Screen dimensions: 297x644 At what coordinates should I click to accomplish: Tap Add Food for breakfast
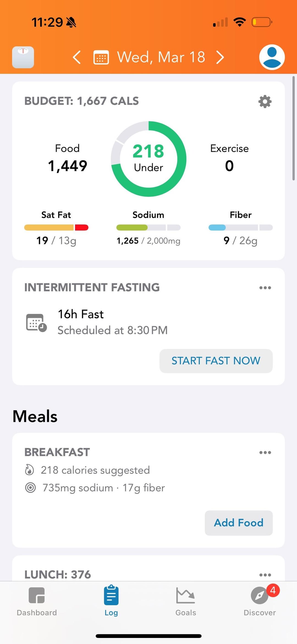pyautogui.click(x=238, y=523)
